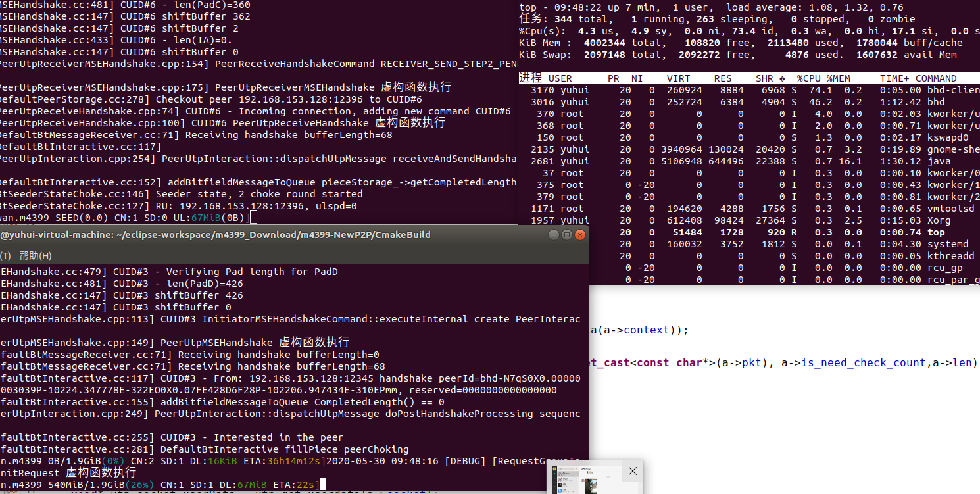This screenshot has width=980, height=494.
Task: Click const char* in the code editor
Action: click(672, 362)
